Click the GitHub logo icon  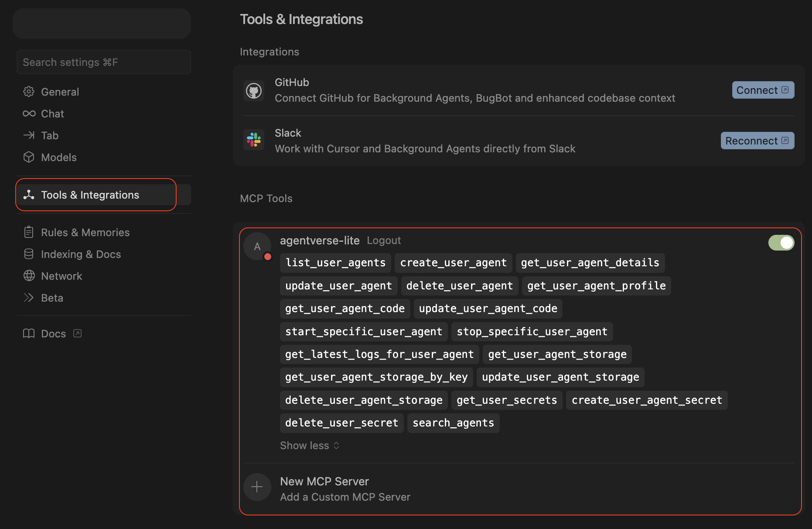click(253, 90)
